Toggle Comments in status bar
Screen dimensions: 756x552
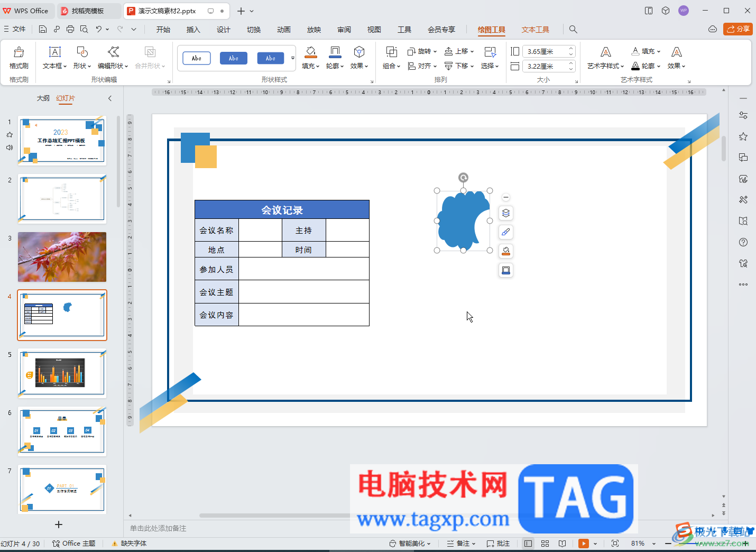click(498, 544)
